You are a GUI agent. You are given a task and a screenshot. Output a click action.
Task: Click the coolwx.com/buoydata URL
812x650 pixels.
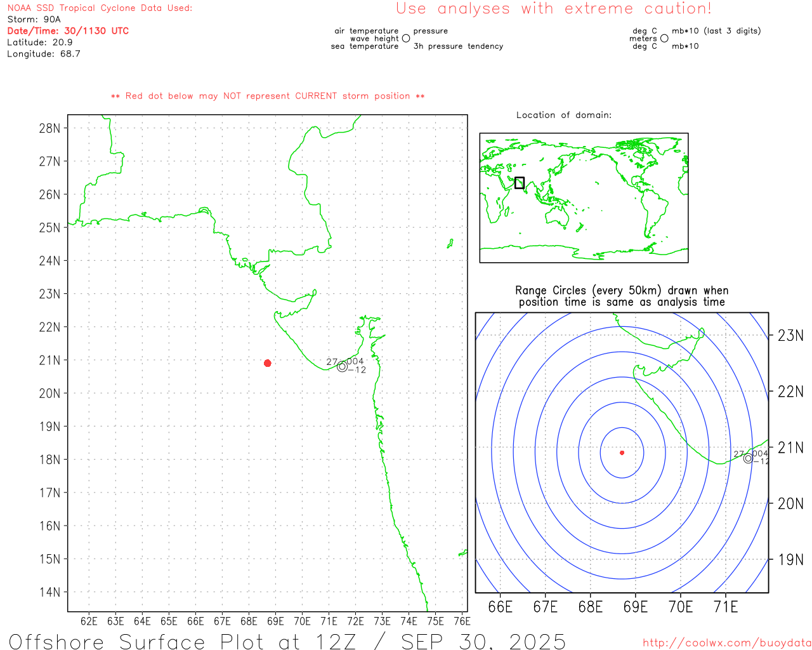click(x=727, y=643)
